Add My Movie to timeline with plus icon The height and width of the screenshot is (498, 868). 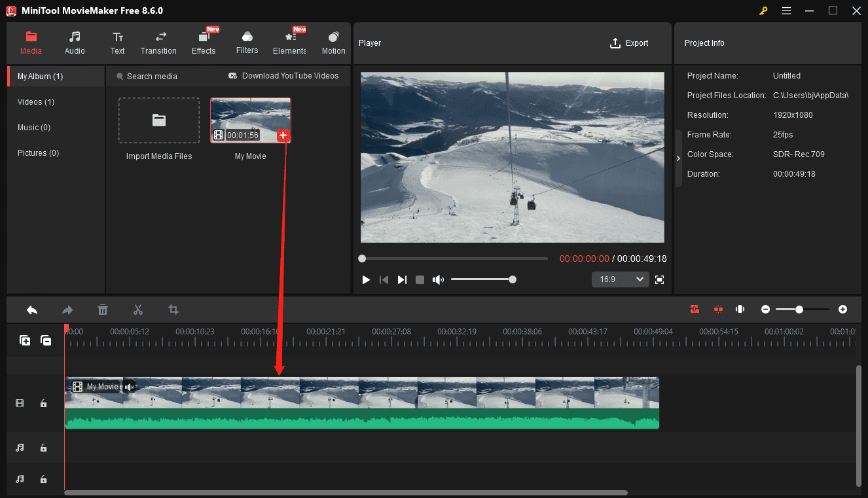(x=283, y=135)
